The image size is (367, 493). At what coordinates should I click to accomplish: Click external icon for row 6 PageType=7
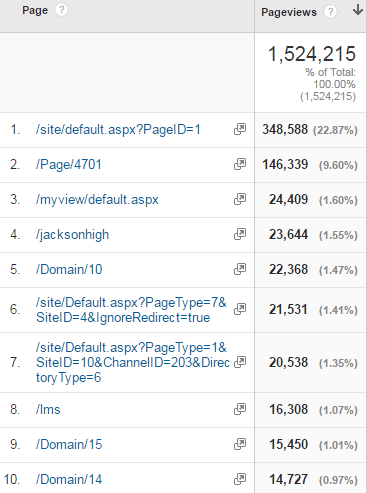[240, 309]
